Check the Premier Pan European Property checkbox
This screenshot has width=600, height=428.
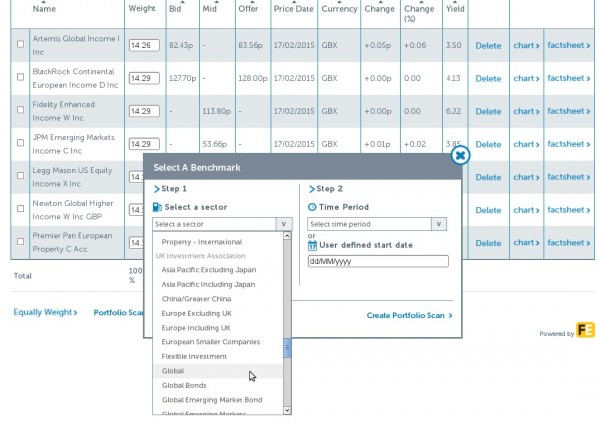(21, 242)
